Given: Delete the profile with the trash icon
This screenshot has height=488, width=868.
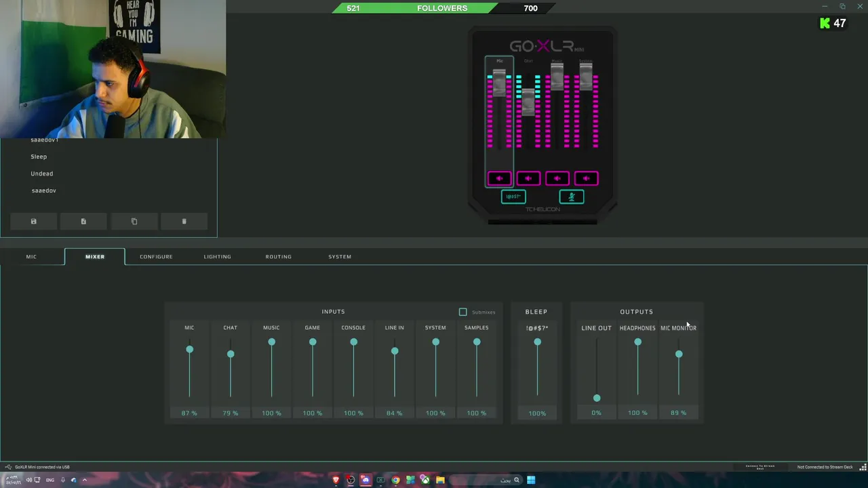Looking at the screenshot, I should pos(184,221).
